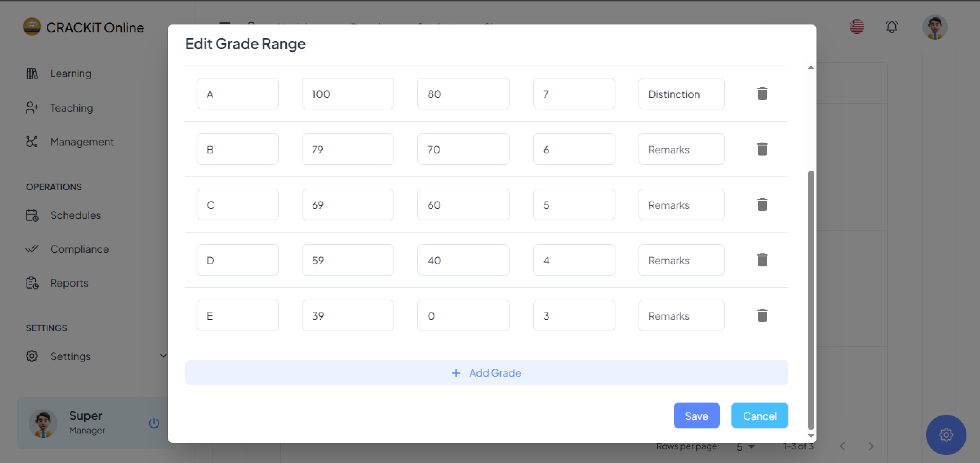
Task: Go to the Compliance section
Action: (79, 249)
